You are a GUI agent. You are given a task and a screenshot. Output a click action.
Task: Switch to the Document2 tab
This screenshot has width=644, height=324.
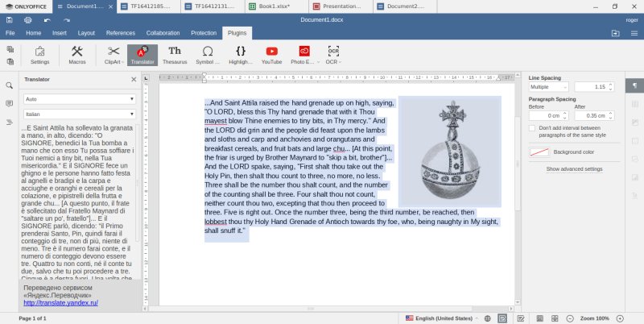pyautogui.click(x=405, y=6)
